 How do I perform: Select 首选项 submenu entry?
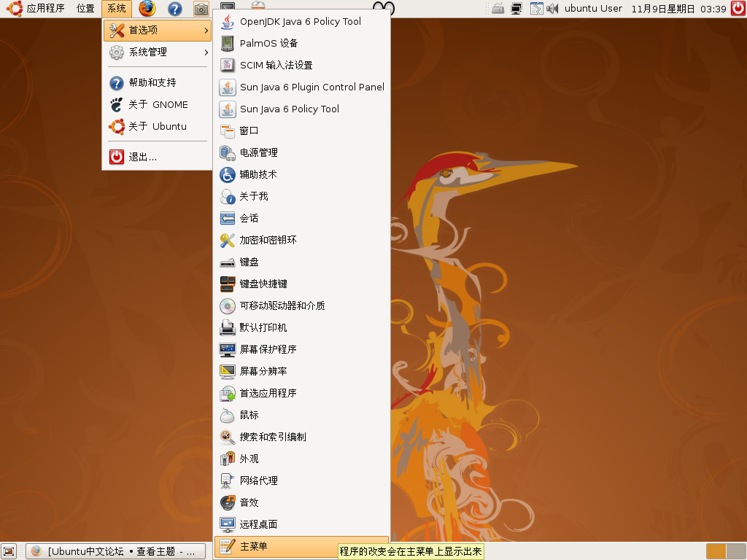(x=158, y=31)
